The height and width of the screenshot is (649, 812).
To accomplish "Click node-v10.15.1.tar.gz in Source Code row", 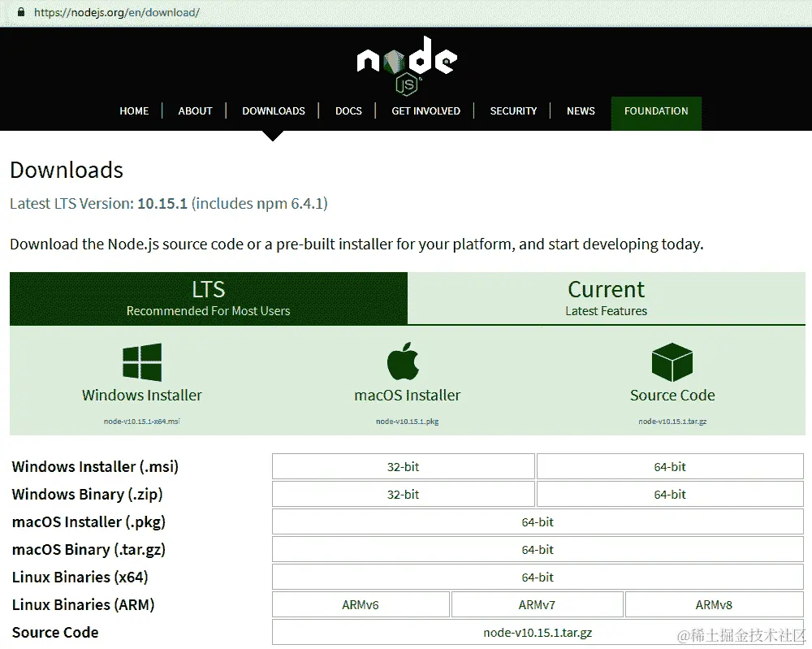I will point(538,633).
